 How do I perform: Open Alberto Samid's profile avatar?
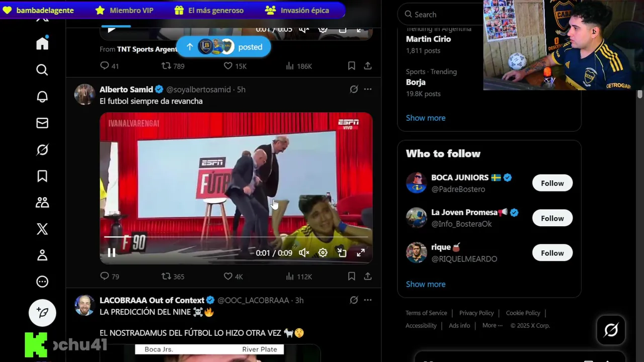click(x=85, y=95)
